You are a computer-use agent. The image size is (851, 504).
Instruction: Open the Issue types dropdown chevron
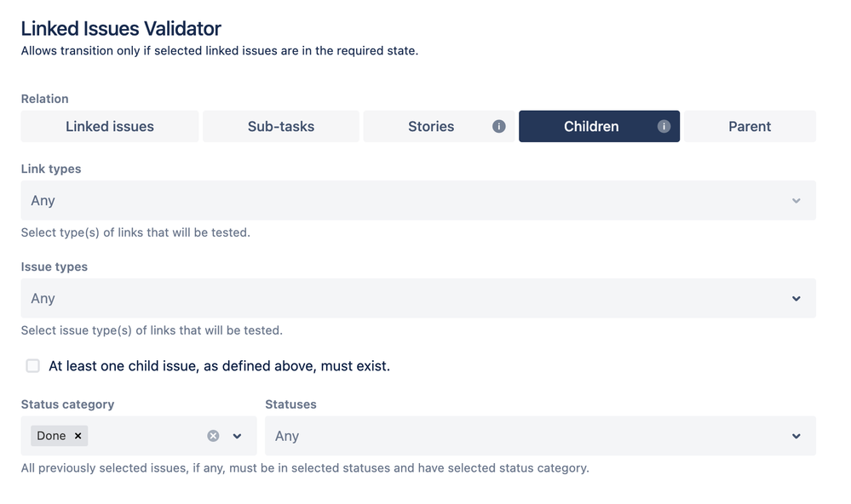point(796,298)
